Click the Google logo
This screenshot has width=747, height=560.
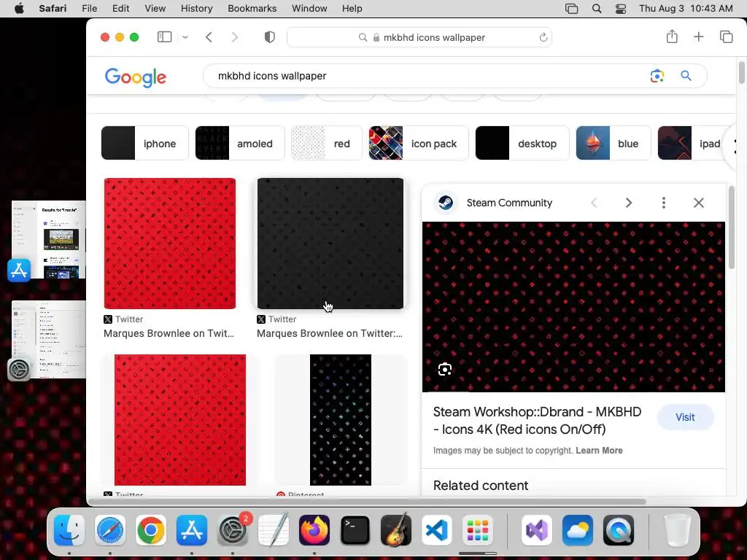(x=135, y=77)
